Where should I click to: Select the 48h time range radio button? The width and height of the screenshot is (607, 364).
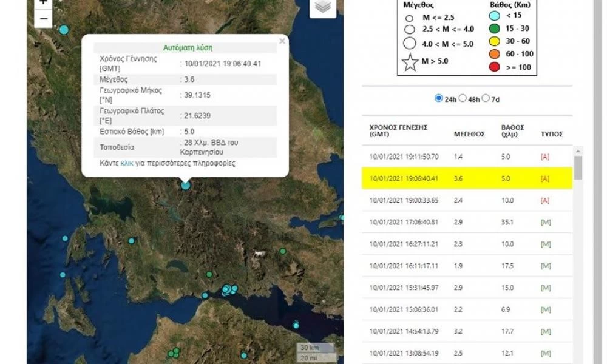464,97
